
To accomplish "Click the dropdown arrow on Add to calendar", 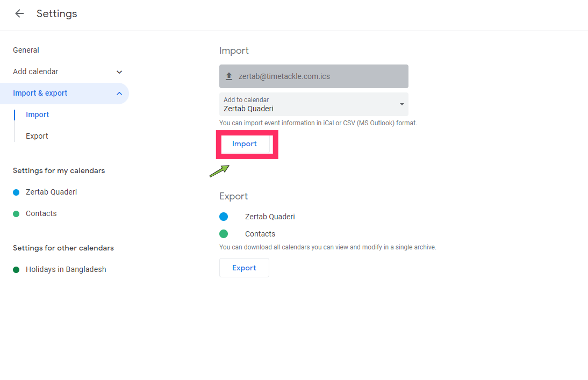I will [x=401, y=104].
